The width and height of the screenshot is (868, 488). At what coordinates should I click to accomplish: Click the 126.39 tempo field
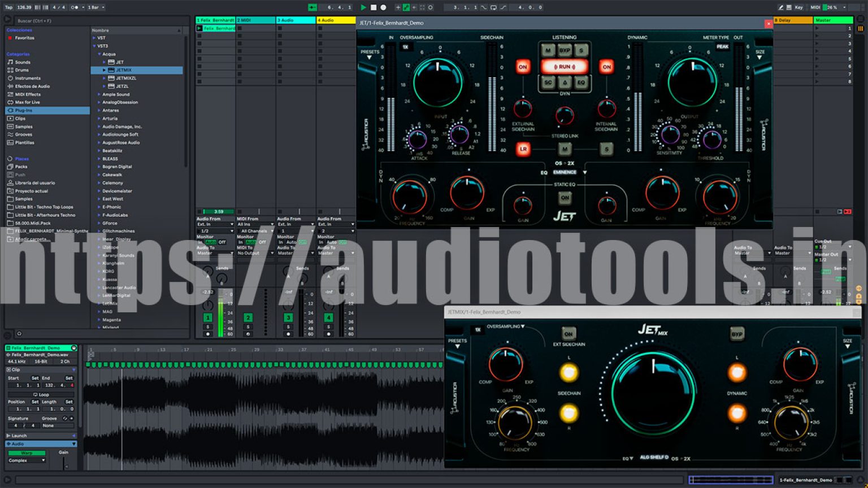click(x=24, y=7)
